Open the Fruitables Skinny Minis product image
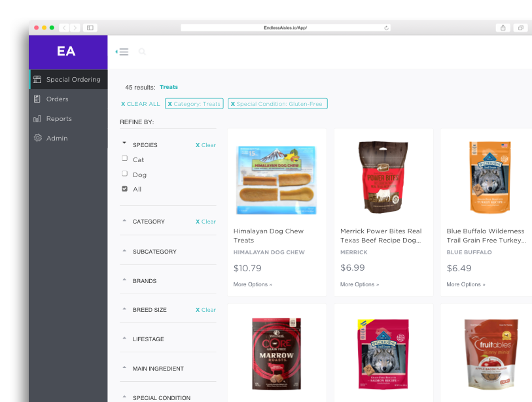The width and height of the screenshot is (532, 402). coord(491,354)
